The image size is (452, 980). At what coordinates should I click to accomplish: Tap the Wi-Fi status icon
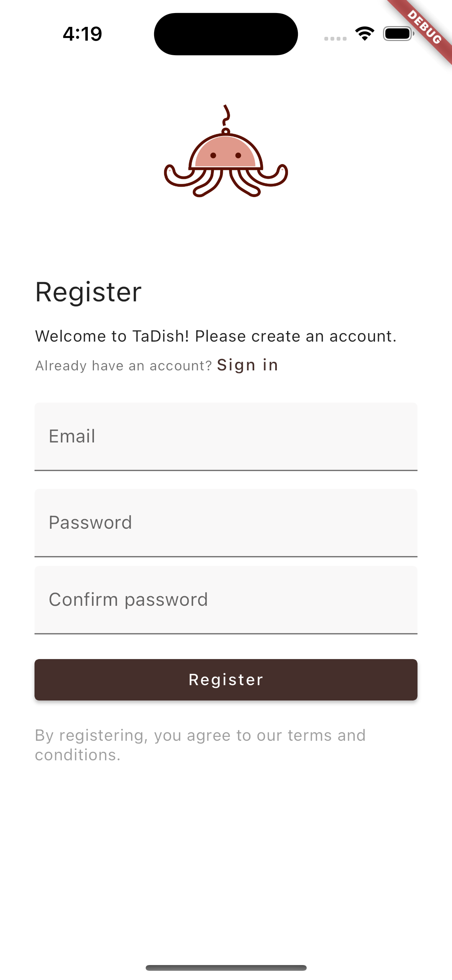tap(364, 34)
